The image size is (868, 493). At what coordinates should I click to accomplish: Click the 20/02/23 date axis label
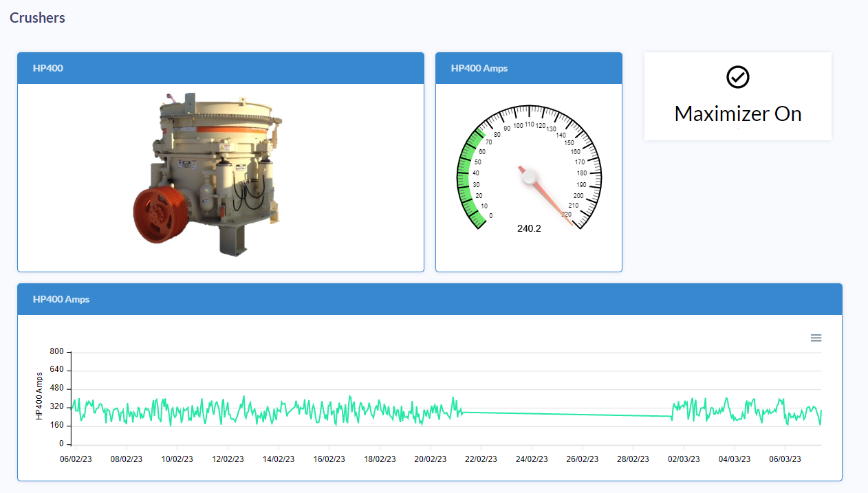point(430,459)
